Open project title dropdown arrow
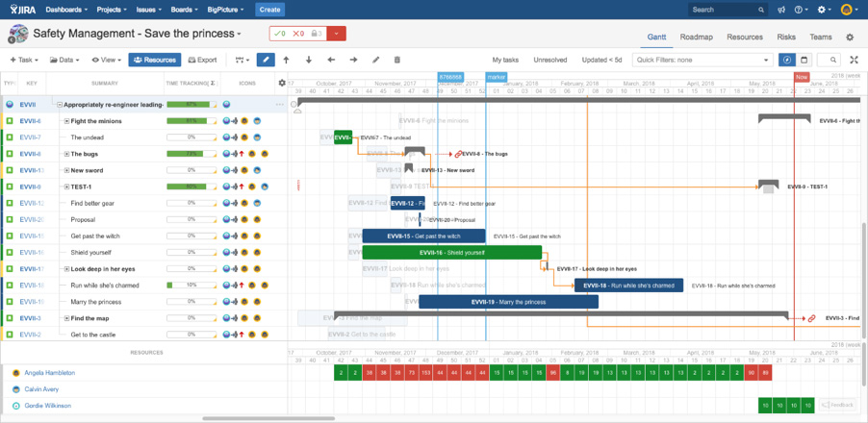Image resolution: width=868 pixels, height=423 pixels. pos(240,35)
